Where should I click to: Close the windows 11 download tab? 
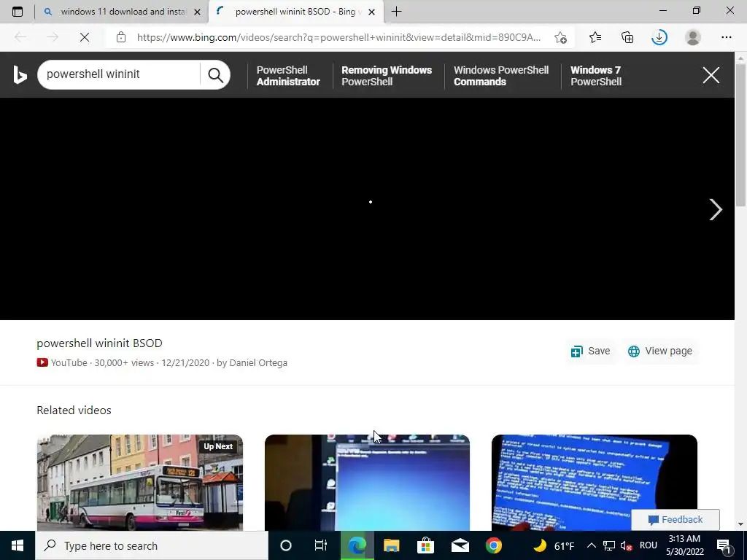click(197, 12)
